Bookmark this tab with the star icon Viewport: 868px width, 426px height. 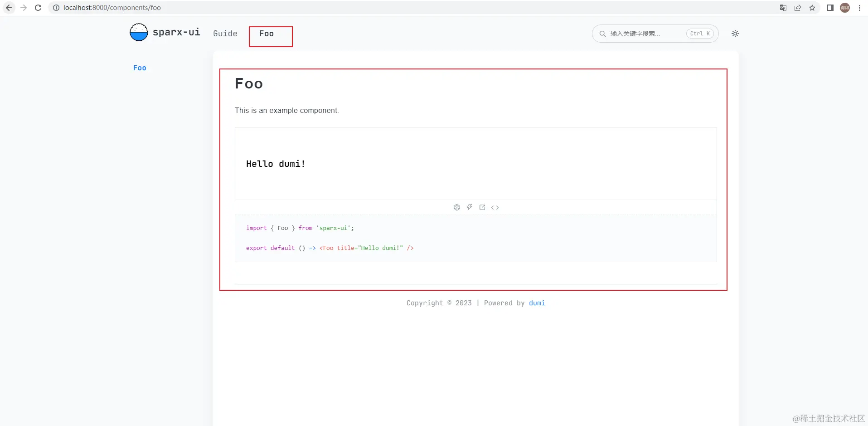(812, 8)
